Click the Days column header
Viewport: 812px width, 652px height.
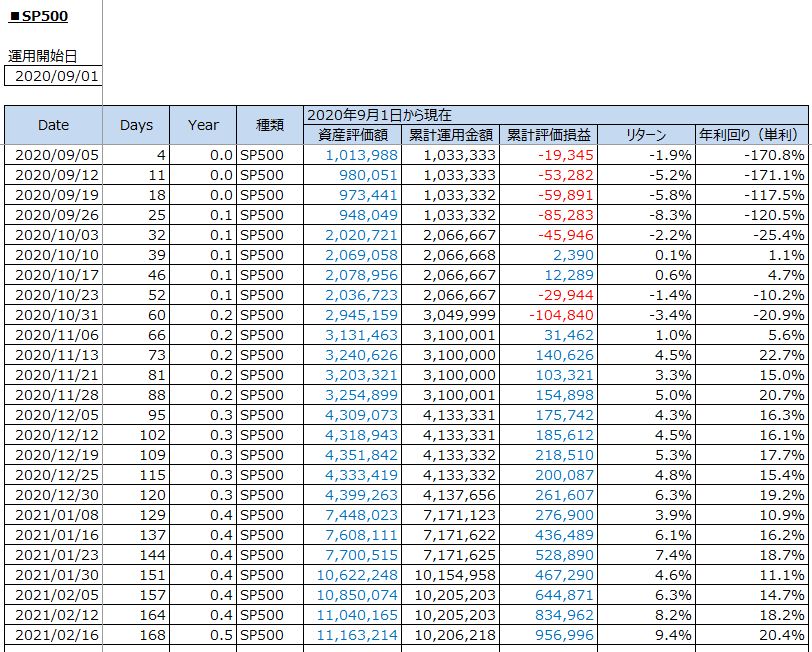[136, 125]
